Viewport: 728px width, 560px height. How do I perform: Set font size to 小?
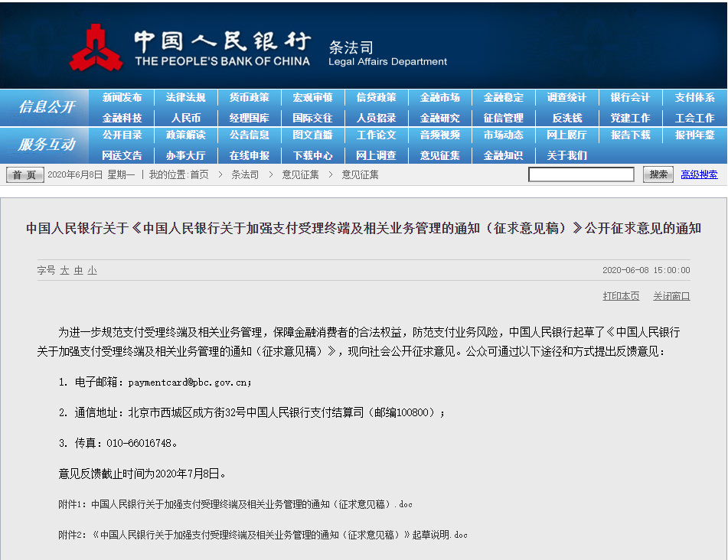coord(90,270)
